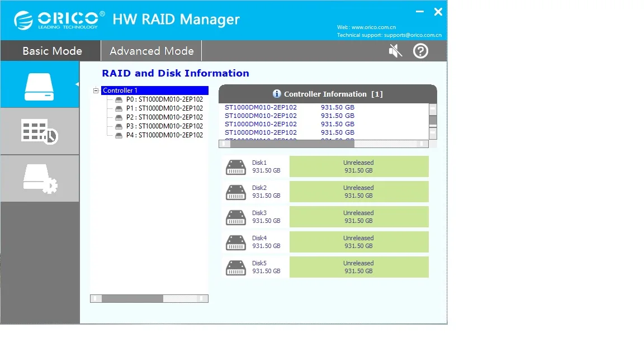This screenshot has height=362, width=644.
Task: Click the supports@orico.com.cn email address
Action: point(413,35)
